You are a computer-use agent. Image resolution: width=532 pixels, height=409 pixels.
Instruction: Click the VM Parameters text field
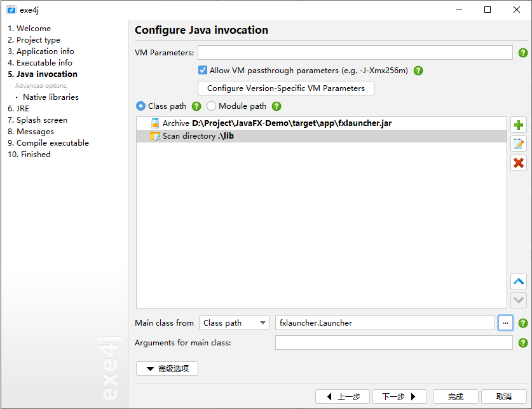[x=355, y=53]
